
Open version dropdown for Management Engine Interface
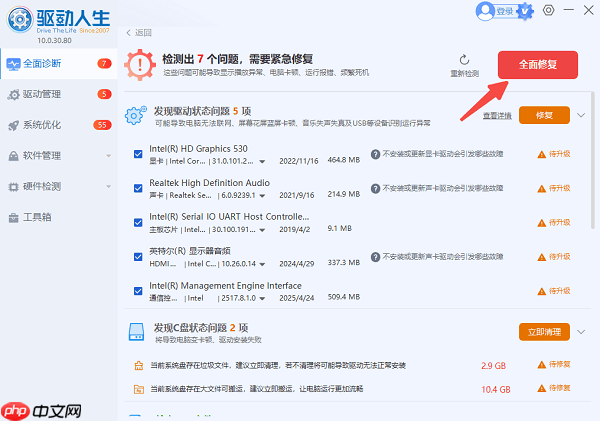[262, 299]
